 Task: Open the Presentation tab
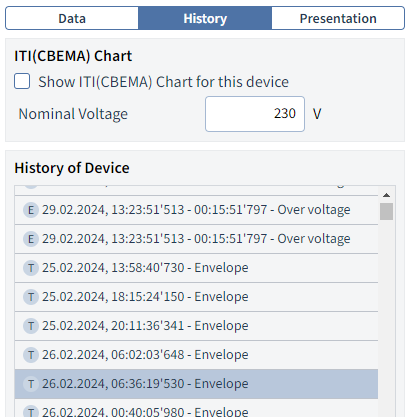338,18
